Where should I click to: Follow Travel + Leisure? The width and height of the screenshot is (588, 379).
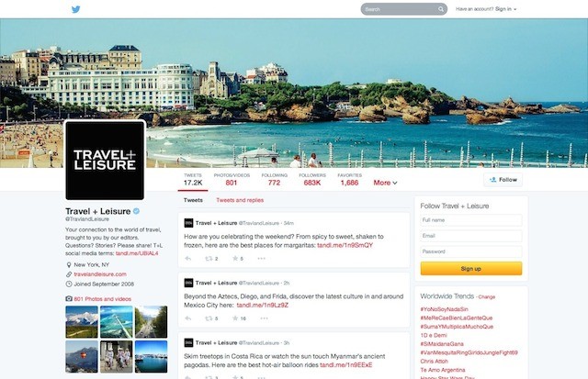point(503,180)
